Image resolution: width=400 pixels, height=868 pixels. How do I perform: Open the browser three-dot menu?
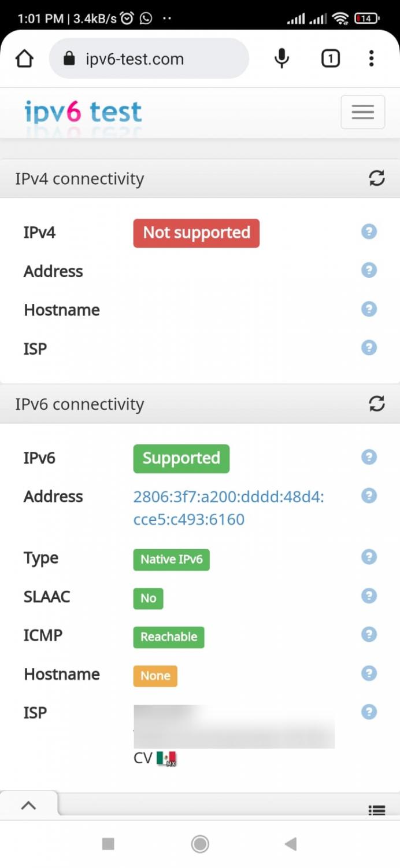click(371, 58)
